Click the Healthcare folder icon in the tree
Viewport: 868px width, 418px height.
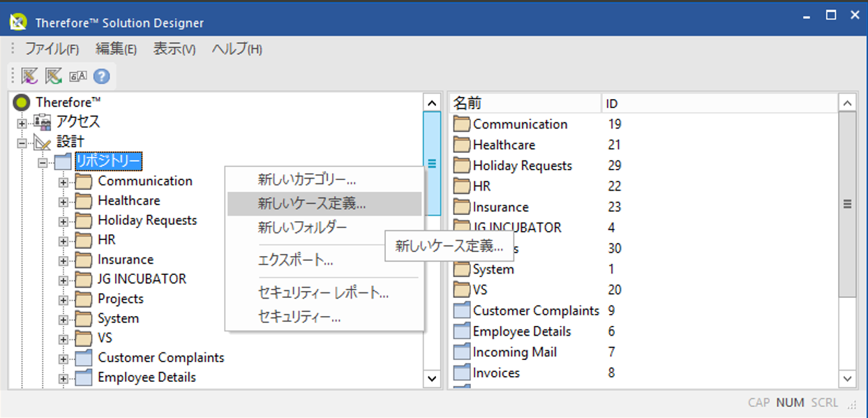click(x=84, y=201)
